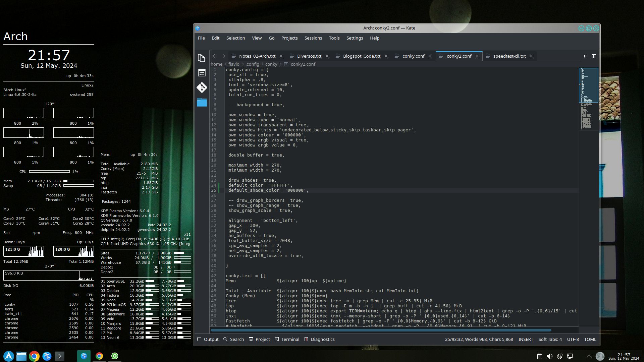Toggle the Output tool view
Image resolution: width=644 pixels, height=362 pixels.
[208, 339]
